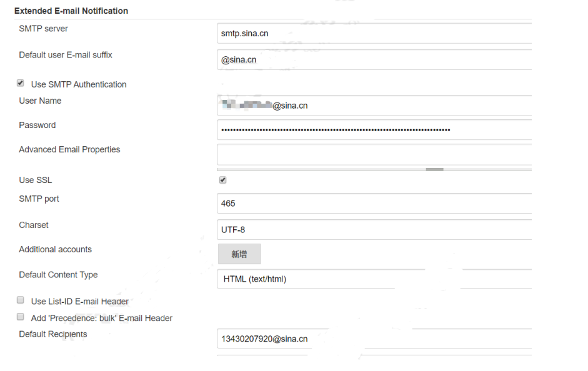
Task: Toggle the Use SSL checkbox
Action: (x=222, y=181)
